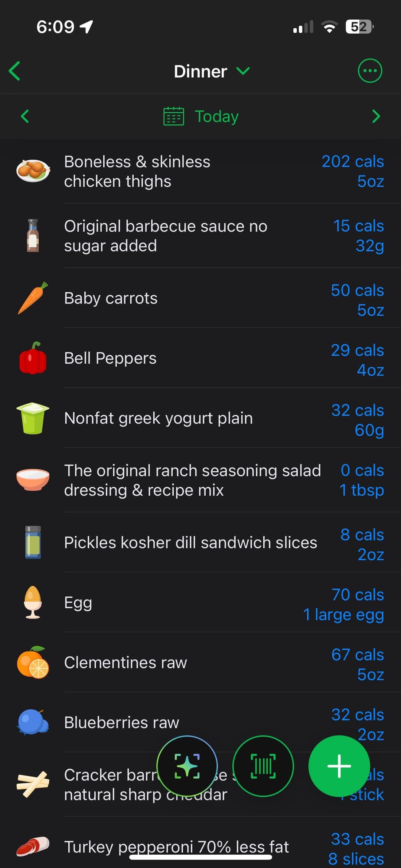Tap the carrot icon for Baby carrots
401x868 pixels.
pos(33,298)
